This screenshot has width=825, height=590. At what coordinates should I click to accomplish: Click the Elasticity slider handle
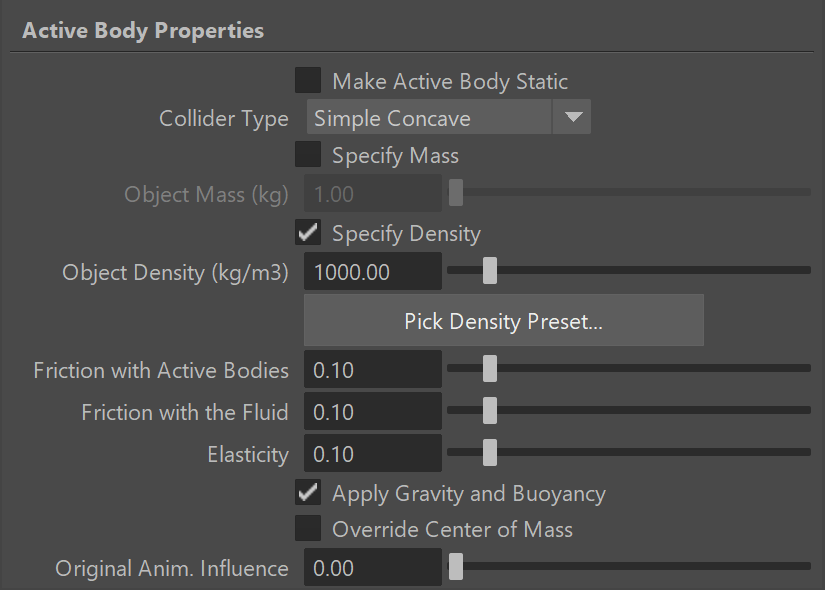[x=490, y=453]
